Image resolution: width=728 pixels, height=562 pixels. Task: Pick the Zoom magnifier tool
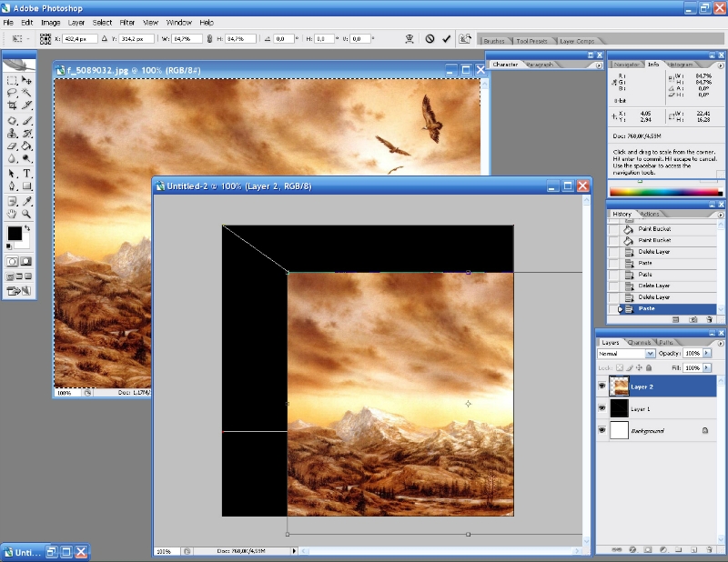click(x=27, y=214)
